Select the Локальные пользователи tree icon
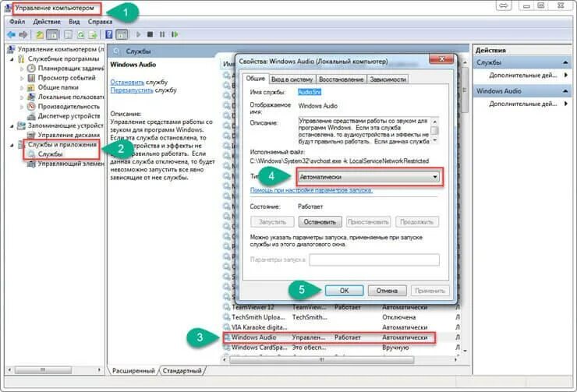 (x=32, y=97)
